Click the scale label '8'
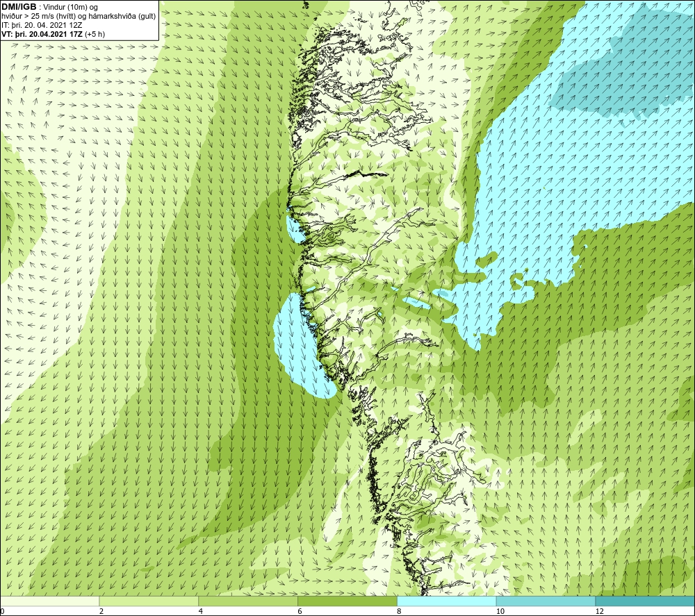The width and height of the screenshot is (695, 616). click(400, 612)
